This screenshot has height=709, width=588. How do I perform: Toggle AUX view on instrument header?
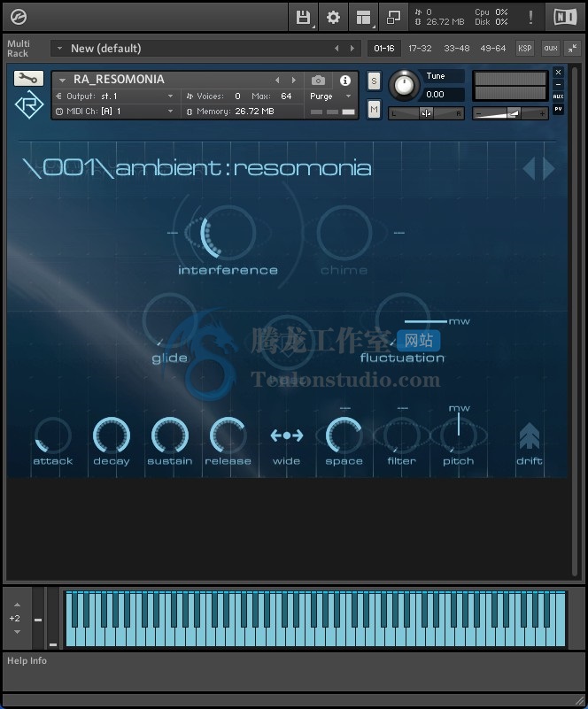click(558, 96)
